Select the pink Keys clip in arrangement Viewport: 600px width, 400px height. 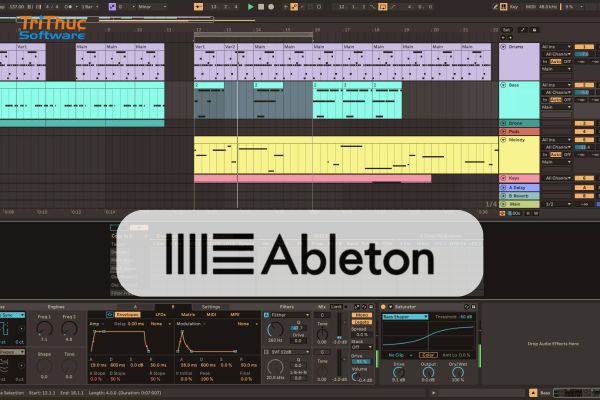(x=313, y=178)
